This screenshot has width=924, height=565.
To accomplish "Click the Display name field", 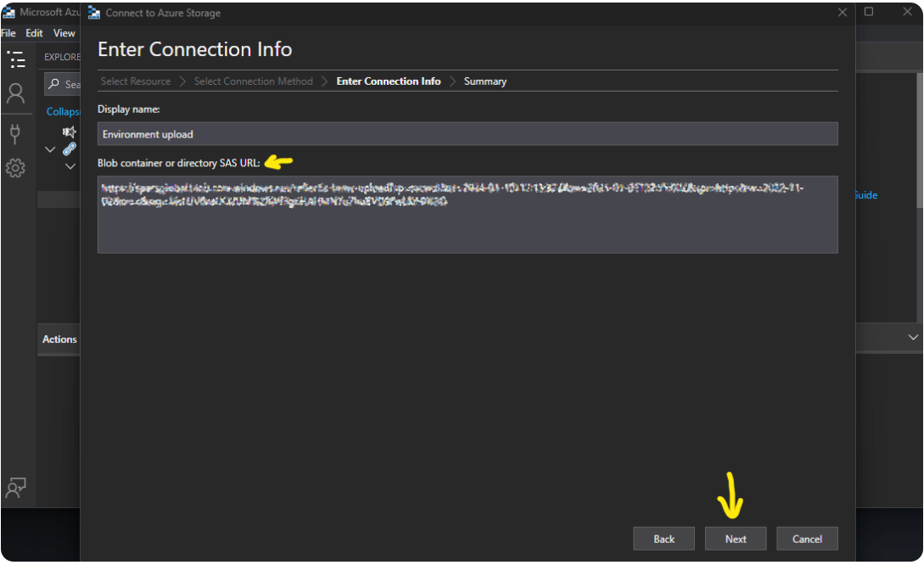I will (467, 134).
